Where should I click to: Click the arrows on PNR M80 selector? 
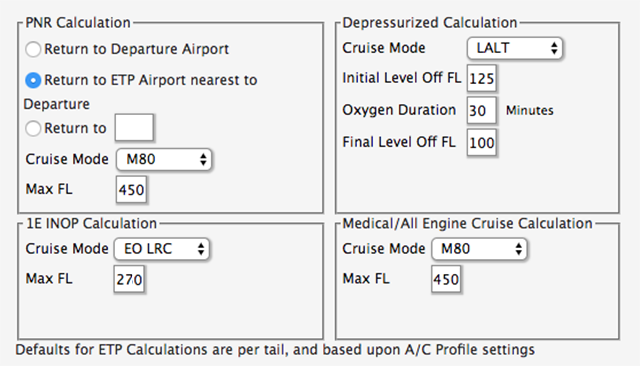click(x=203, y=159)
